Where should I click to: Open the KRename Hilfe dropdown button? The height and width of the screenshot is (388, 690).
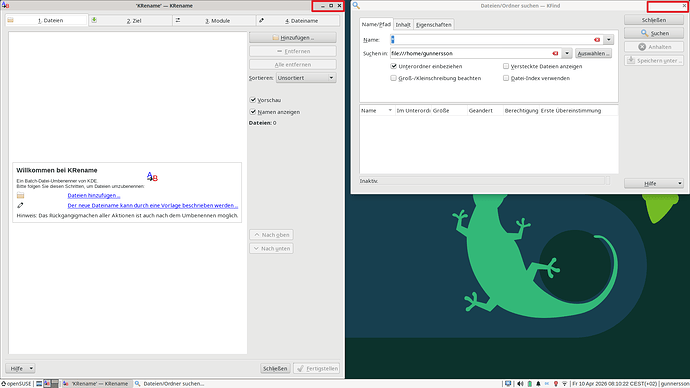pos(20,368)
